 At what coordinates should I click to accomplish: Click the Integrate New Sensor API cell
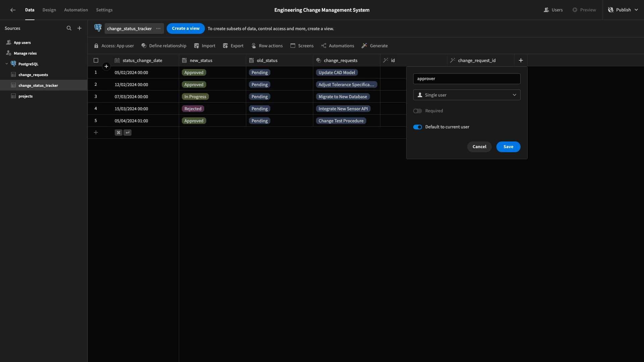[343, 109]
